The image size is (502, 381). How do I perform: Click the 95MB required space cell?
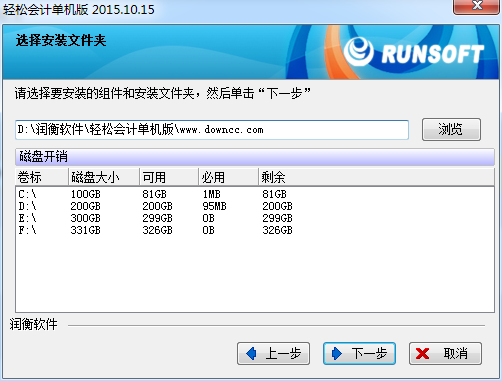pyautogui.click(x=214, y=206)
